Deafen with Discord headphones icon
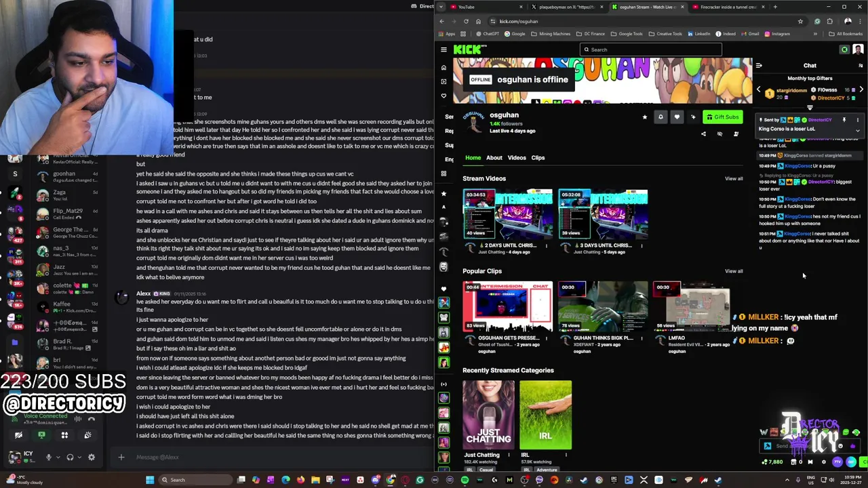 (x=70, y=457)
